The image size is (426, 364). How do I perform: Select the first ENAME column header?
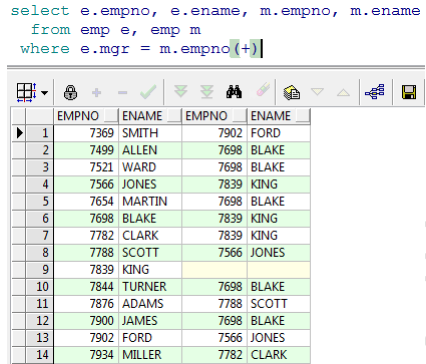[142, 116]
